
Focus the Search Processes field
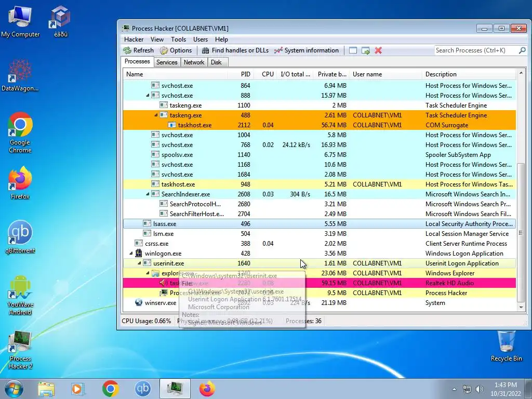[476, 50]
